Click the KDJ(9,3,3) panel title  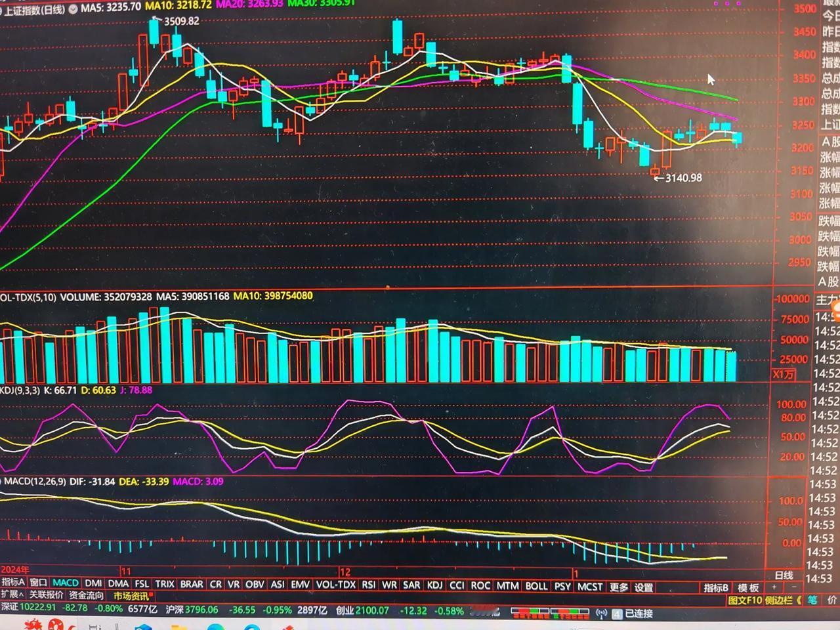(20, 390)
